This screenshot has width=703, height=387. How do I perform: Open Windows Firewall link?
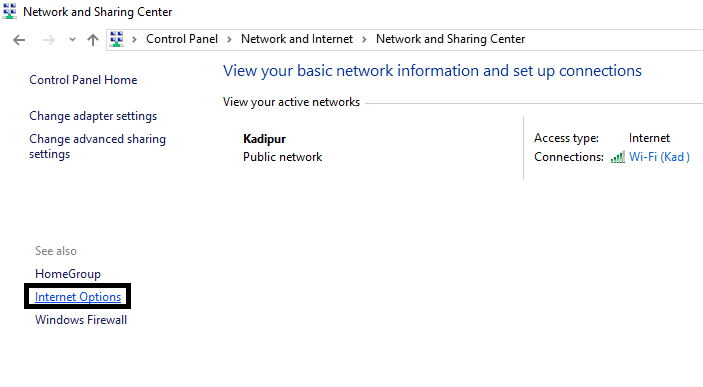[81, 320]
